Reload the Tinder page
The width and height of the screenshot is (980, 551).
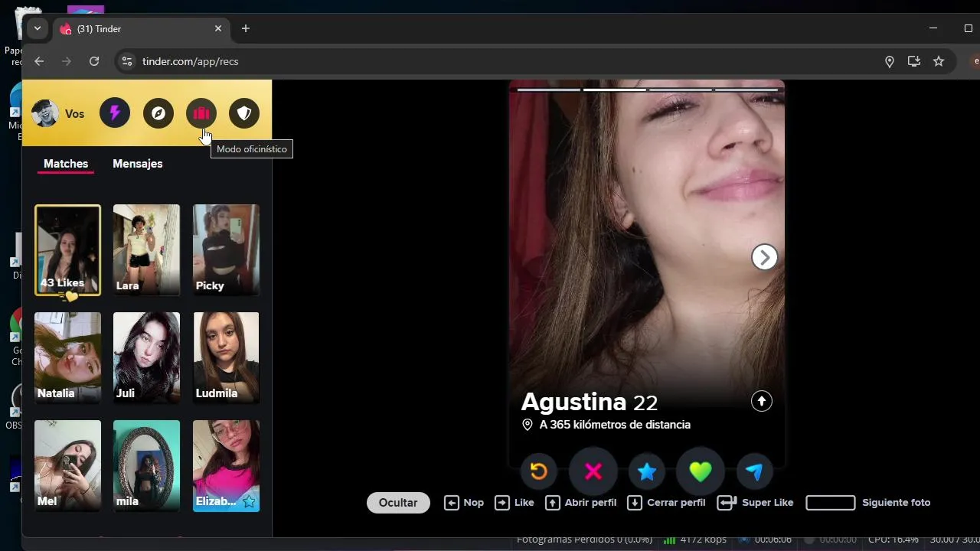[x=94, y=61]
